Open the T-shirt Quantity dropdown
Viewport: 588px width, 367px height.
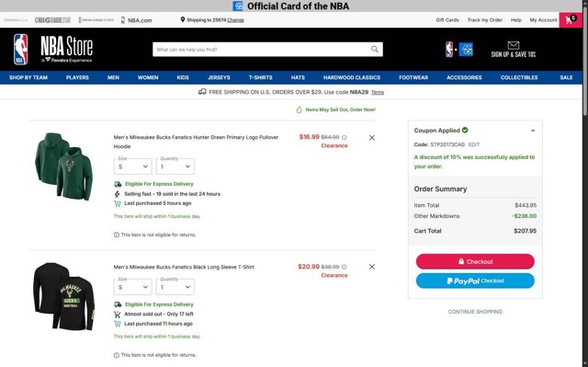coord(175,287)
